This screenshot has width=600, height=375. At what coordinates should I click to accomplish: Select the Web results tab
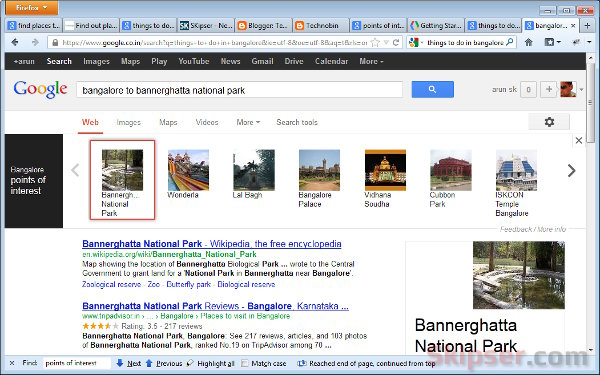tap(90, 122)
